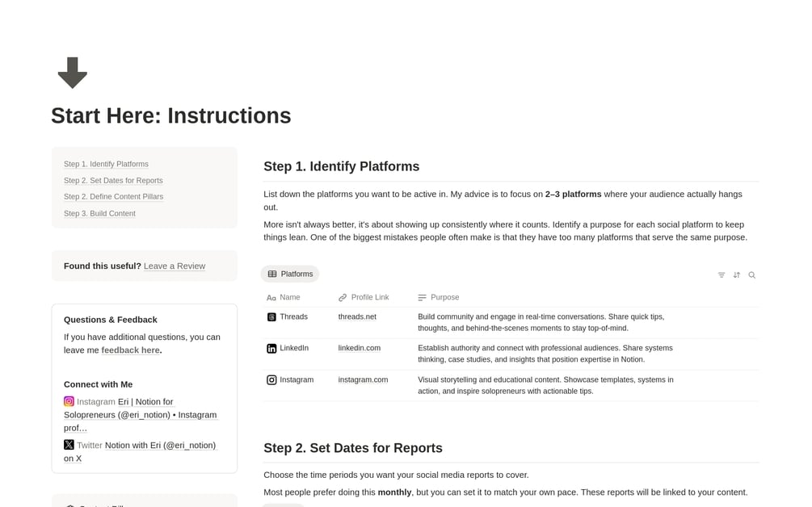The image size is (812, 507).
Task: Go to Step 2. Set Dates for Reports
Action: 113,181
